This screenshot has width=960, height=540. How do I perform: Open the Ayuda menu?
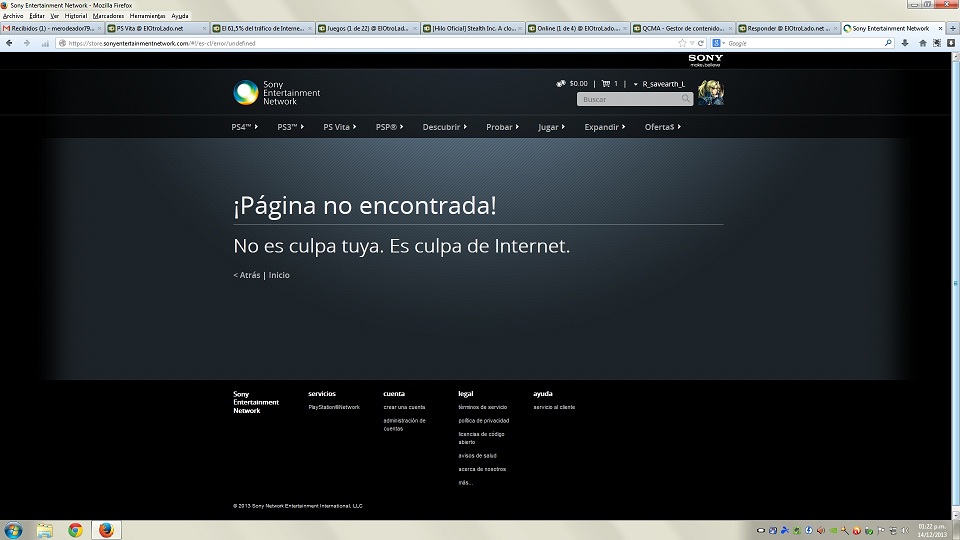point(179,16)
